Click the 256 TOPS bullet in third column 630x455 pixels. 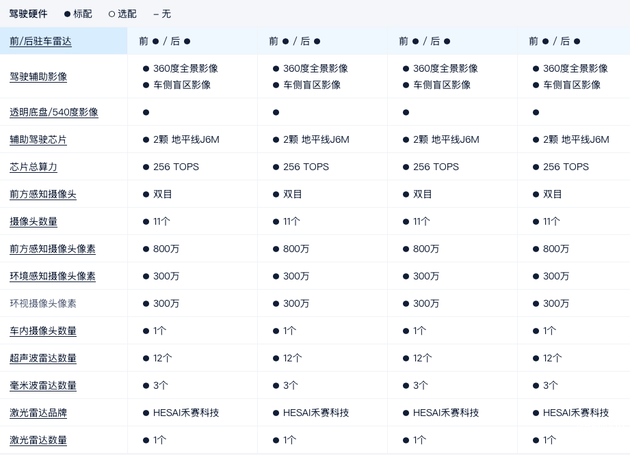[406, 167]
